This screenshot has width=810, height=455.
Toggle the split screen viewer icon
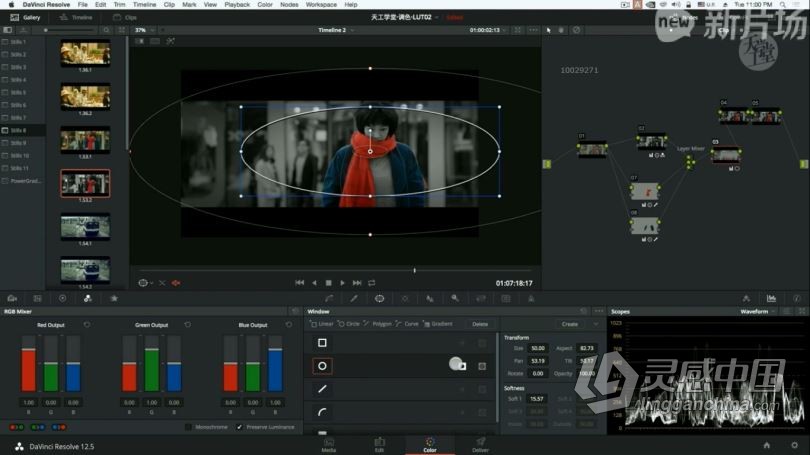click(x=155, y=41)
